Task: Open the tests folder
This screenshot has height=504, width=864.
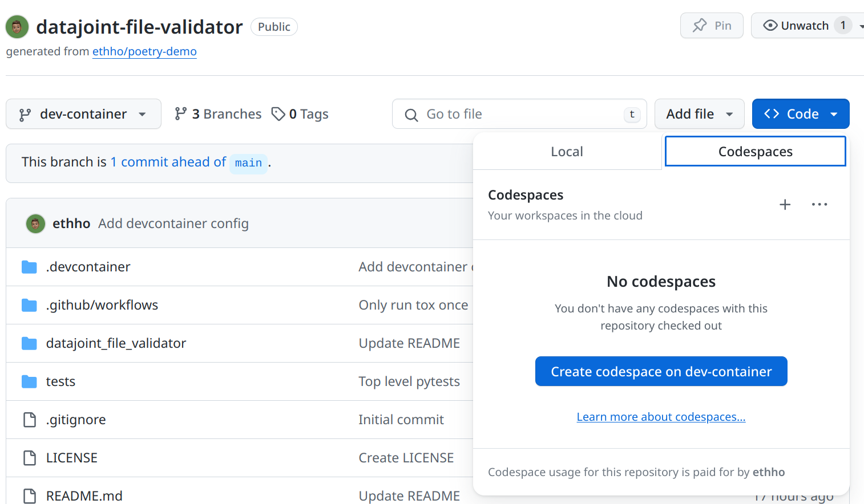Action: pyautogui.click(x=60, y=381)
